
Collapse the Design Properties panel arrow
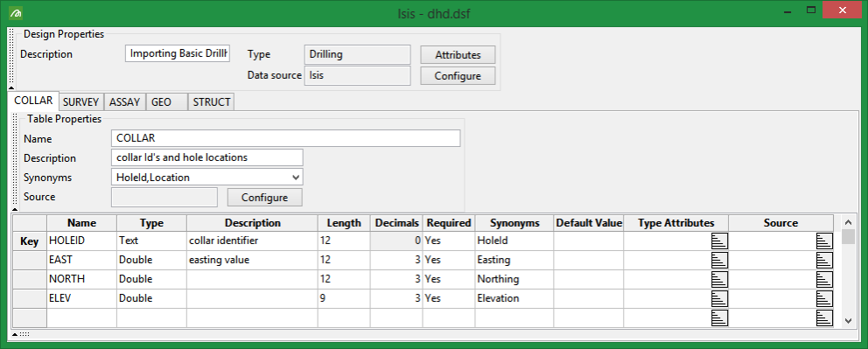11,88
